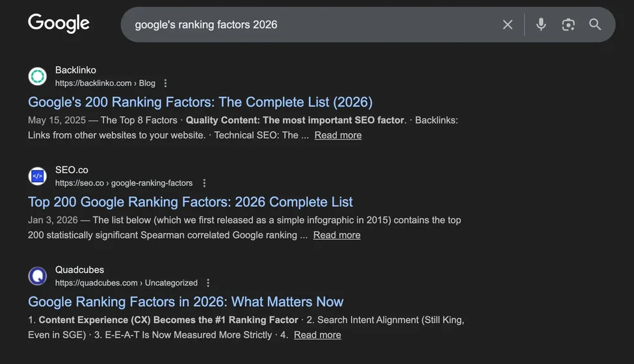
Task: Click the Jan 3, 2026 date text
Action: pyautogui.click(x=53, y=220)
